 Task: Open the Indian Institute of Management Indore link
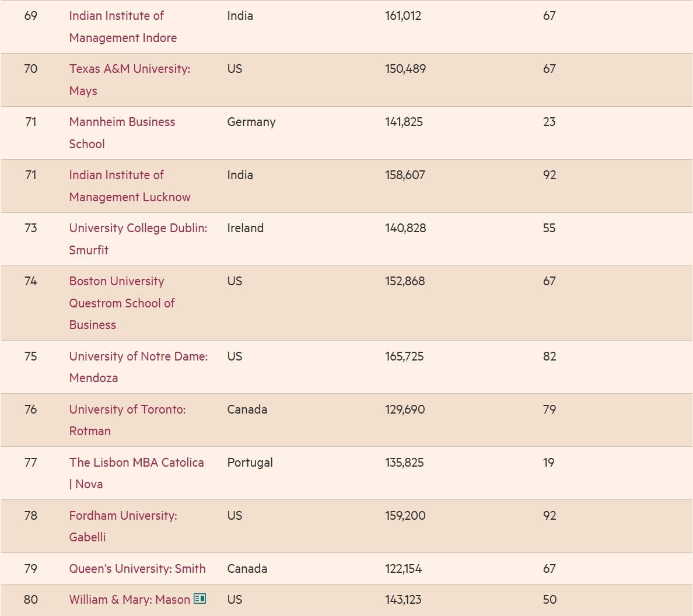(123, 26)
